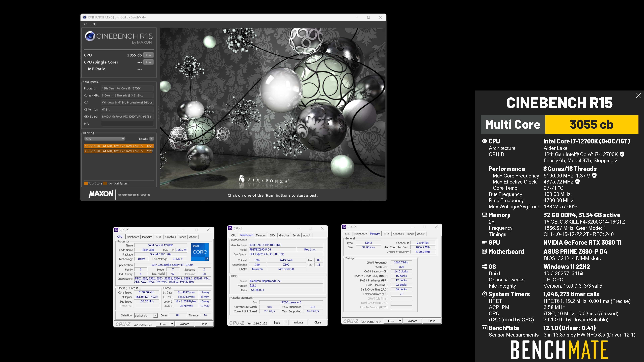644x362 pixels.
Task: Click Validate in Memory CPU-Z window
Action: pyautogui.click(x=412, y=321)
